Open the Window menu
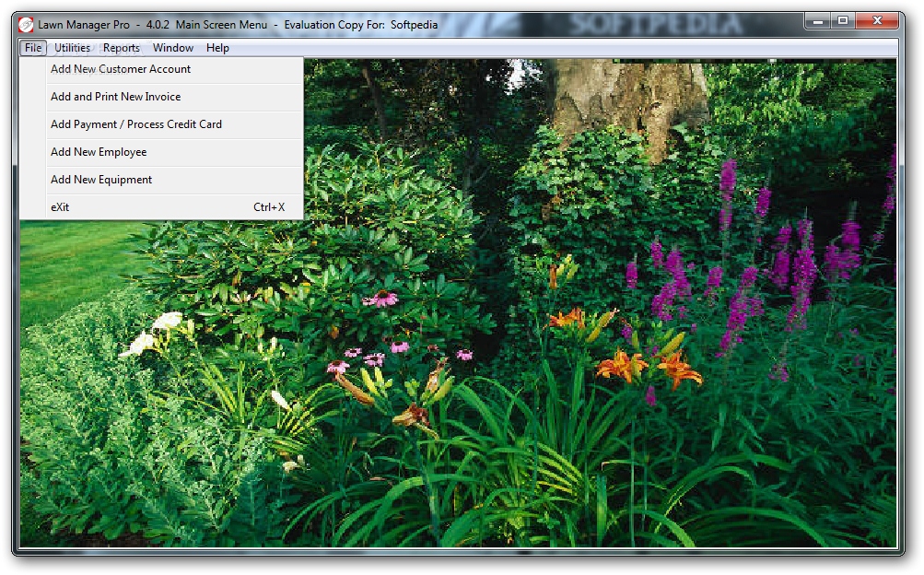The image size is (924, 575). tap(172, 48)
